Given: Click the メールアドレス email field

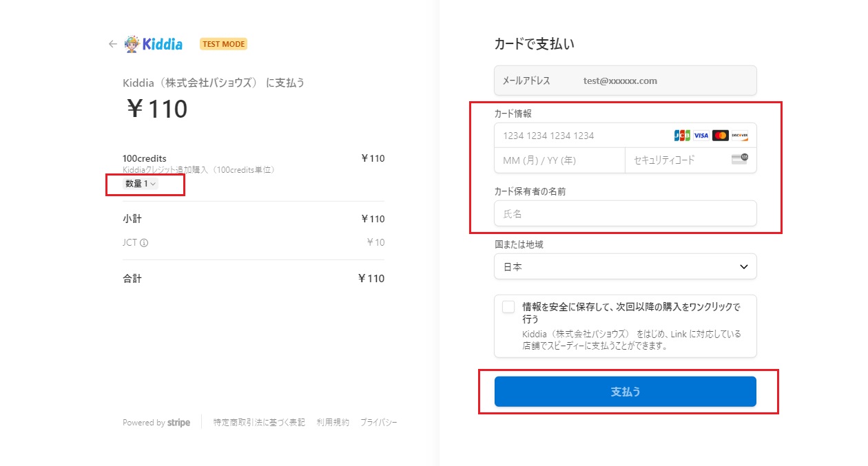Looking at the screenshot, I should pyautogui.click(x=626, y=81).
